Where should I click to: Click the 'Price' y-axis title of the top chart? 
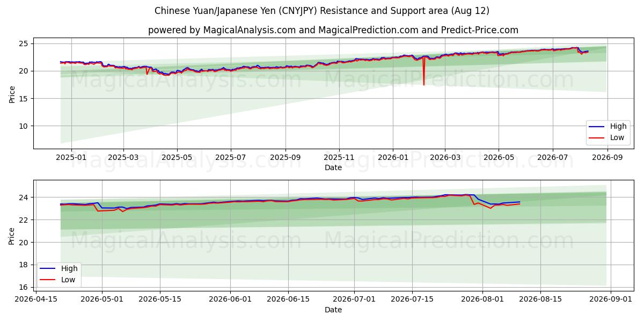coord(12,93)
